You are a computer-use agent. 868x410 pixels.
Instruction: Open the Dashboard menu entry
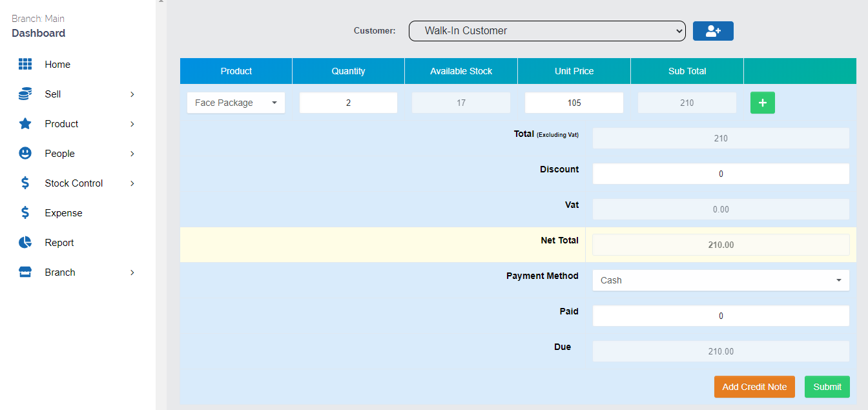tap(38, 33)
